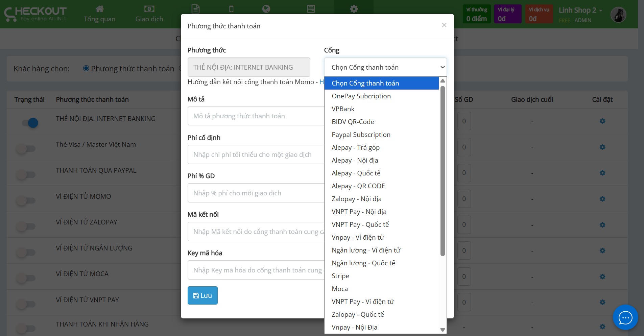
Task: Choose Alepay - QR CODE option
Action: click(382, 186)
